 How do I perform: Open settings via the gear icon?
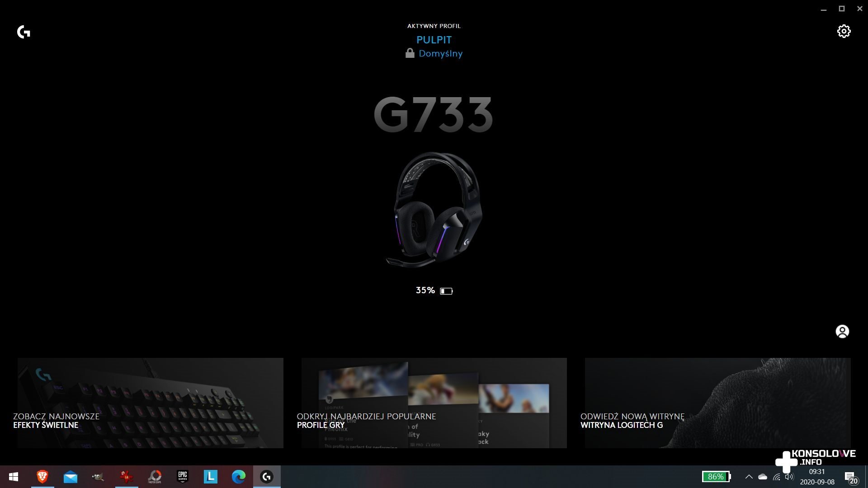[x=844, y=31]
